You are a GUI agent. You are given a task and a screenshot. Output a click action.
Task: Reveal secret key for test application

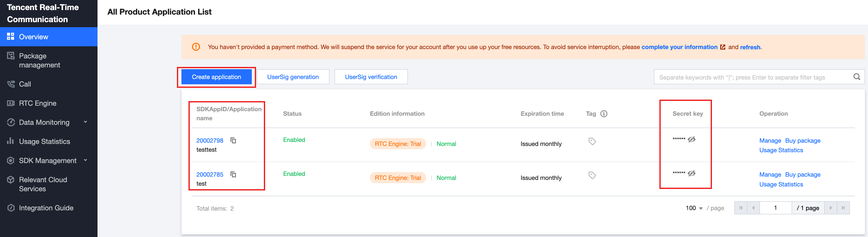pos(691,173)
